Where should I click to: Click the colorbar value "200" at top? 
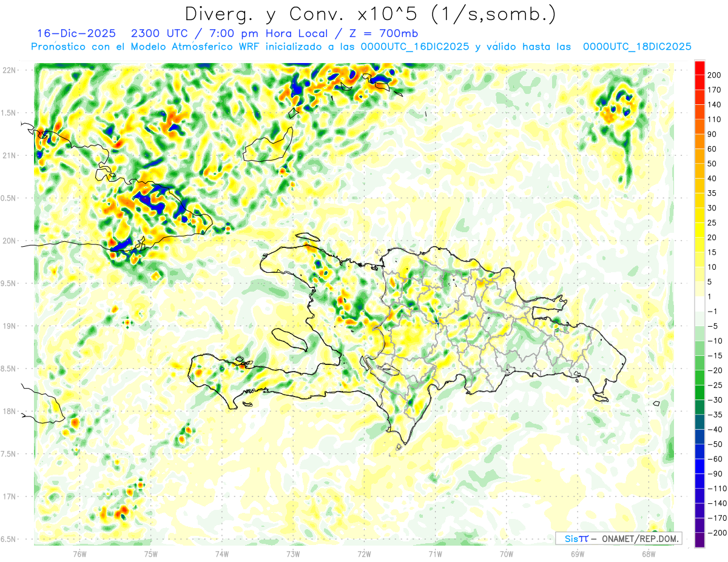point(714,75)
